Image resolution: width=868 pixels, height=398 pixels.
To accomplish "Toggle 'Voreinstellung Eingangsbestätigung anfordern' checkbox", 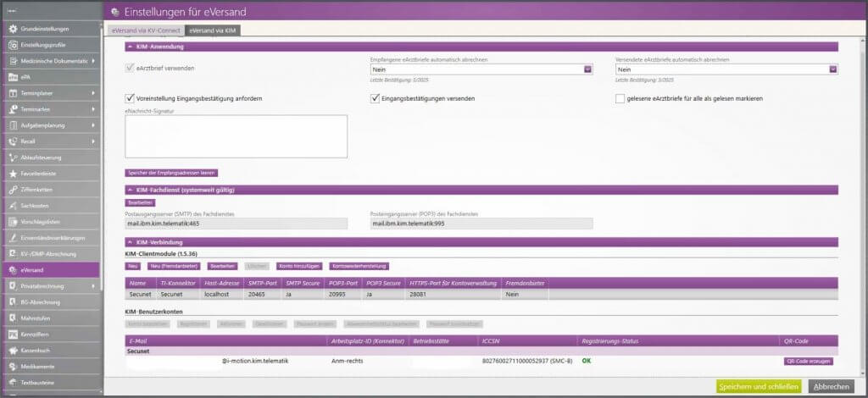I will click(x=130, y=99).
